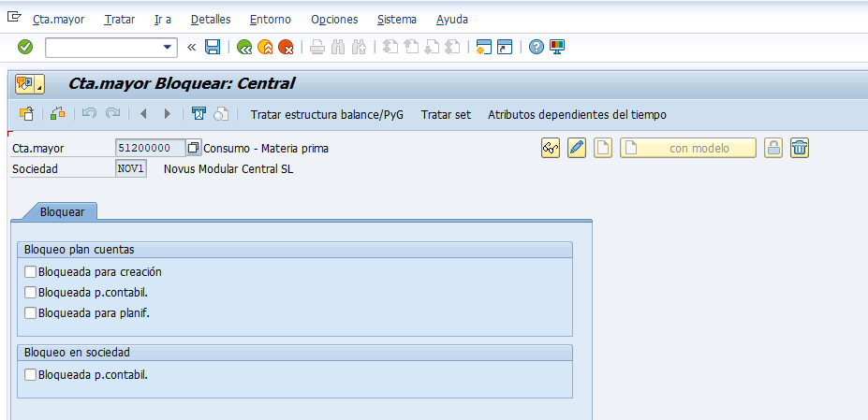Select the Bloquear tab
868x420 pixels.
(62, 212)
